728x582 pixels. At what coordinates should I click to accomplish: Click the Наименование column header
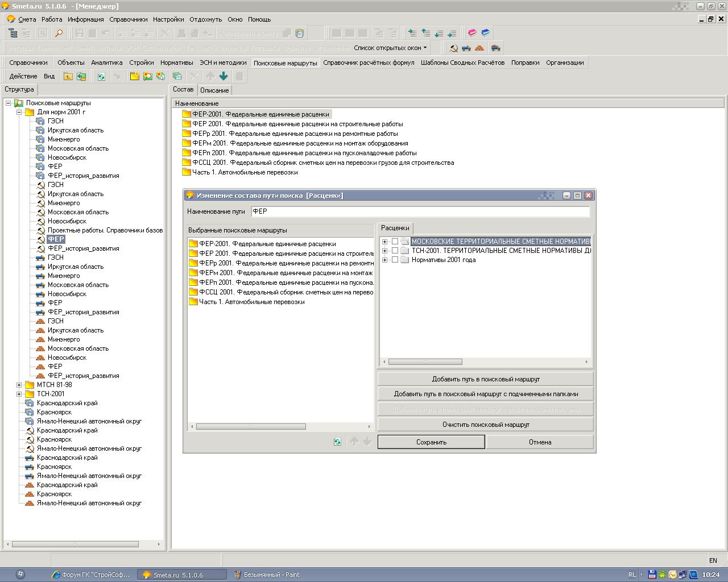[x=448, y=103]
